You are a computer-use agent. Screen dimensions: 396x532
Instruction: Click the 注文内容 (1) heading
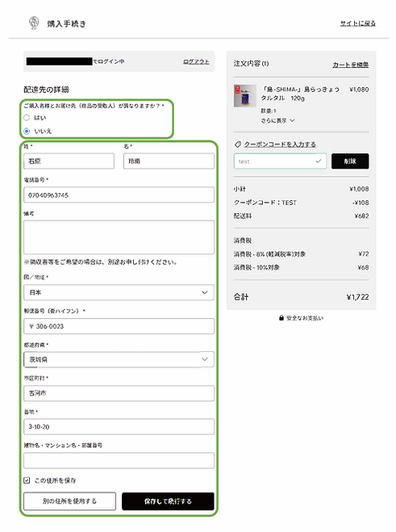pos(251,64)
